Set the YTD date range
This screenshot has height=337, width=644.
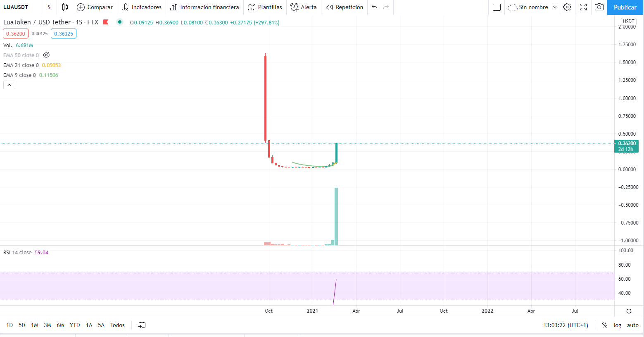pos(75,325)
